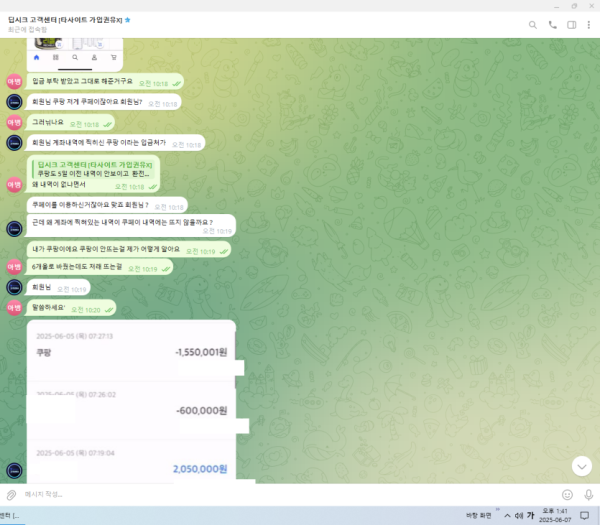Image resolution: width=600 pixels, height=525 pixels.
Task: Open chat title 딥시크 고객센터 profile
Action: click(x=65, y=20)
